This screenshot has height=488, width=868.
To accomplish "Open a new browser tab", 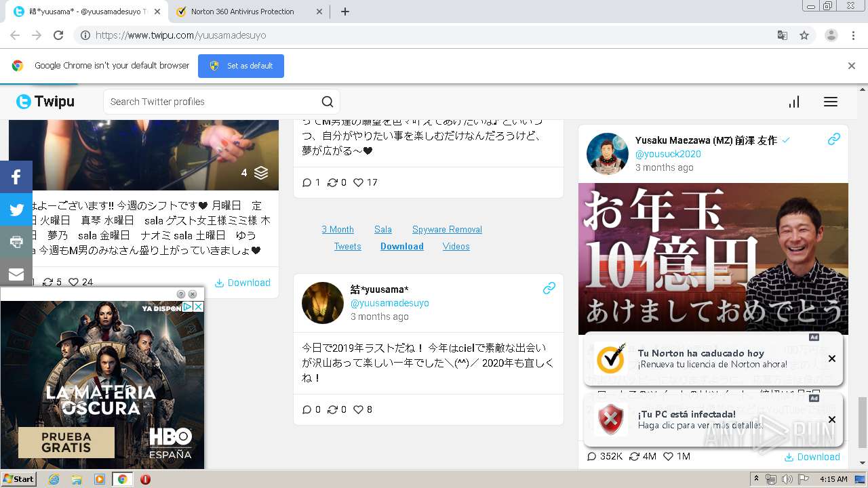I will pos(345,12).
